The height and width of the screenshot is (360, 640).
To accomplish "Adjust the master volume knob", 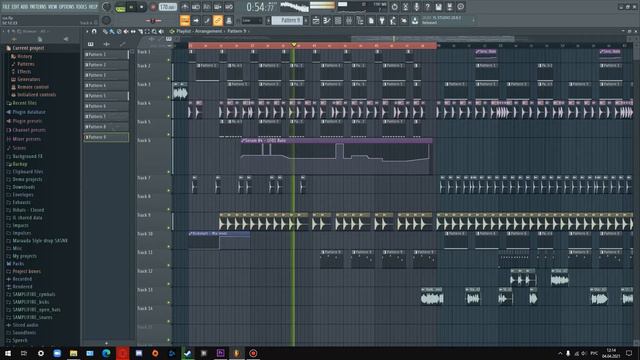I will click(x=107, y=7).
